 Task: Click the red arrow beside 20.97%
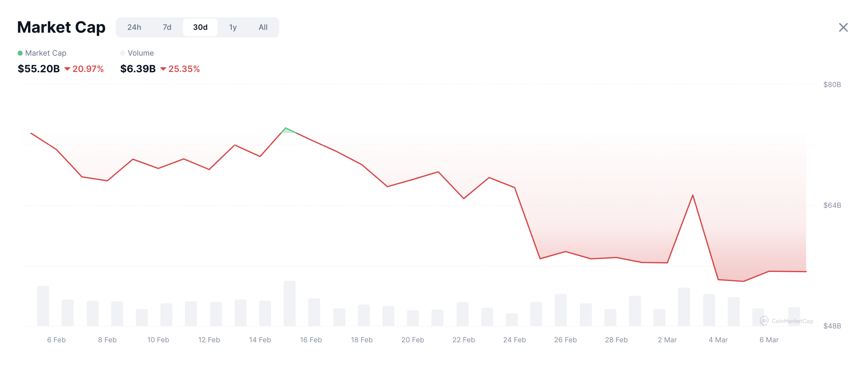(67, 69)
